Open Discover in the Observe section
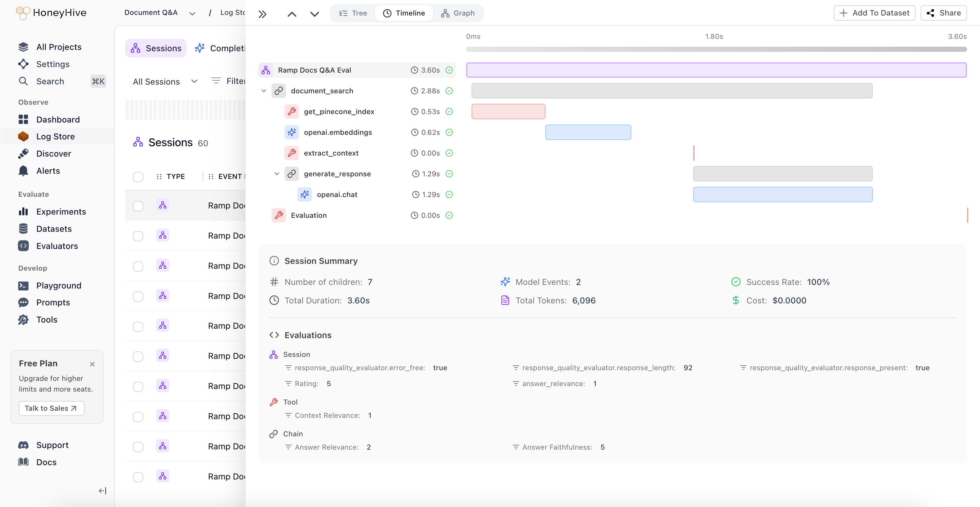 54,153
